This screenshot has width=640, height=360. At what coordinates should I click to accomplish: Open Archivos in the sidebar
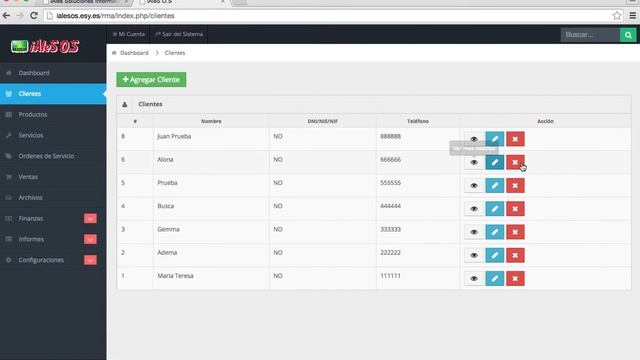tap(53, 198)
